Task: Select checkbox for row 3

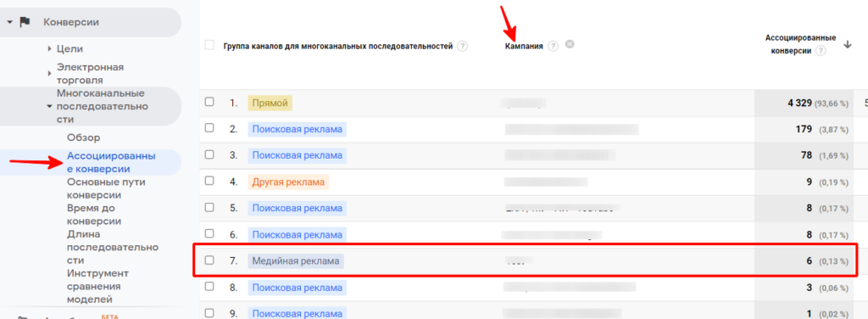Action: point(209,154)
